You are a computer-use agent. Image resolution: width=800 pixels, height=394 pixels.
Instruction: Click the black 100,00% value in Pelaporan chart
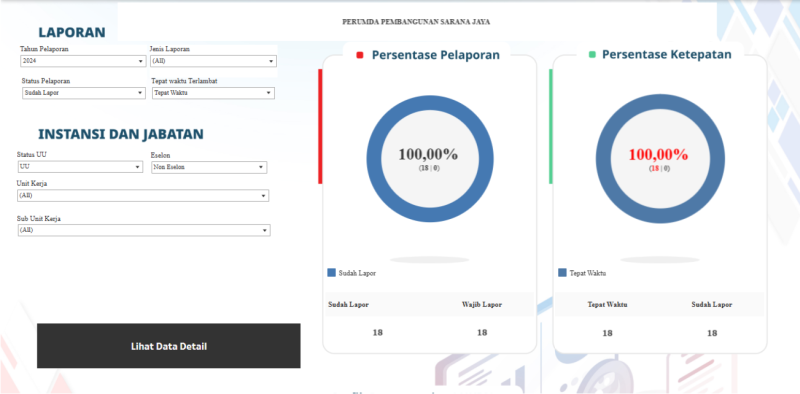point(428,154)
